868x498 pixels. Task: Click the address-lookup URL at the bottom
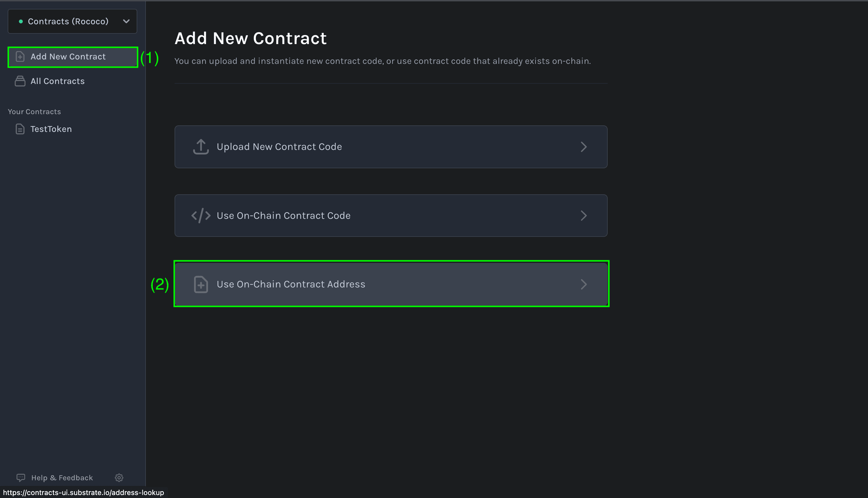(x=82, y=492)
